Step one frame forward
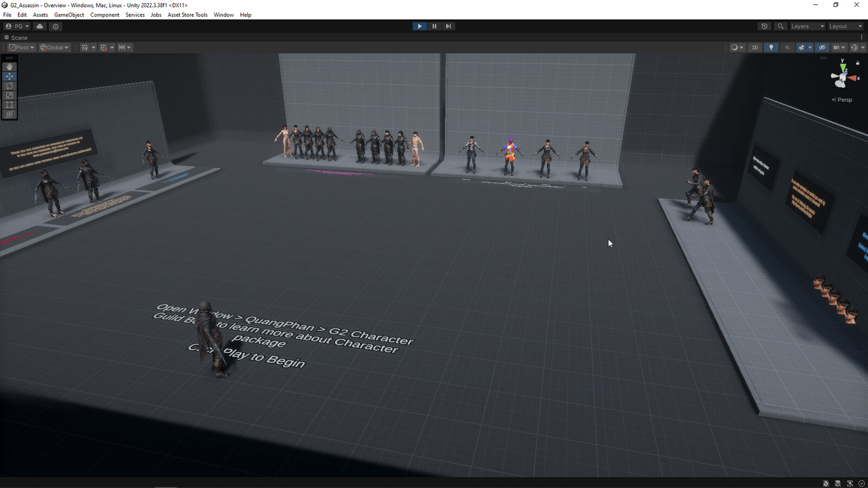Viewport: 868px width, 488px height. (448, 26)
